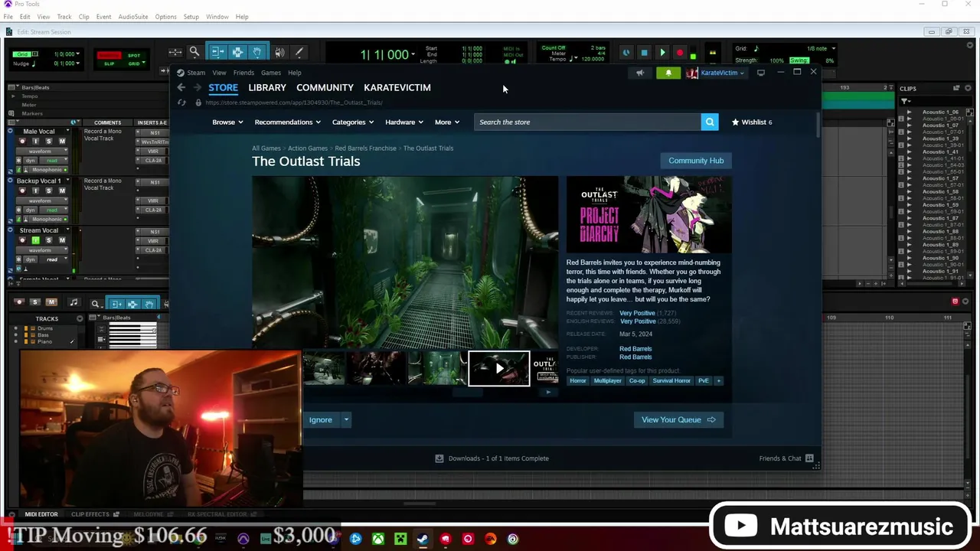
Task: Mute the Male Vocal track
Action: click(62, 142)
